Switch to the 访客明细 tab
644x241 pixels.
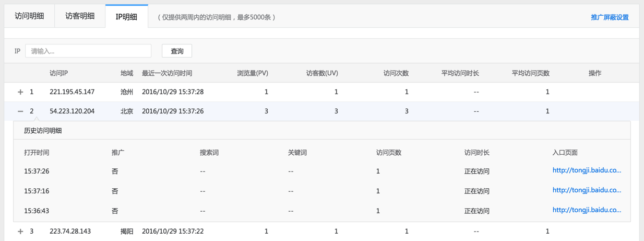pos(80,16)
